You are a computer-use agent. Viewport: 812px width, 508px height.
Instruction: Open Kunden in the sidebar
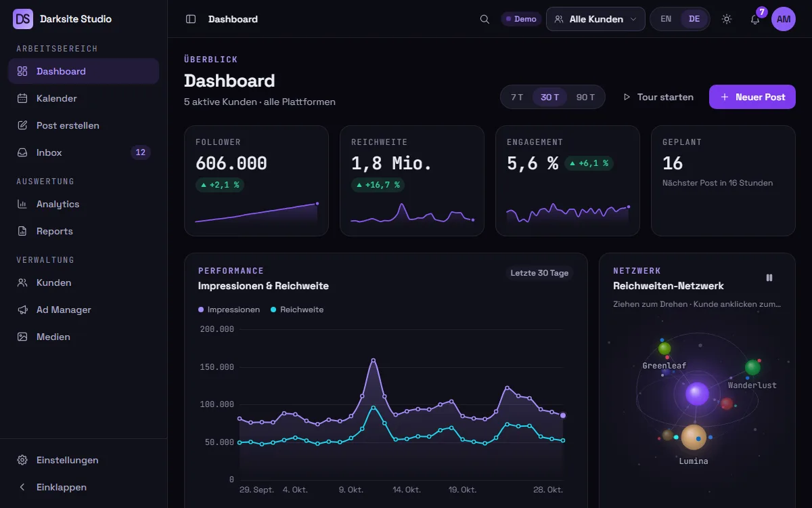(x=84, y=282)
